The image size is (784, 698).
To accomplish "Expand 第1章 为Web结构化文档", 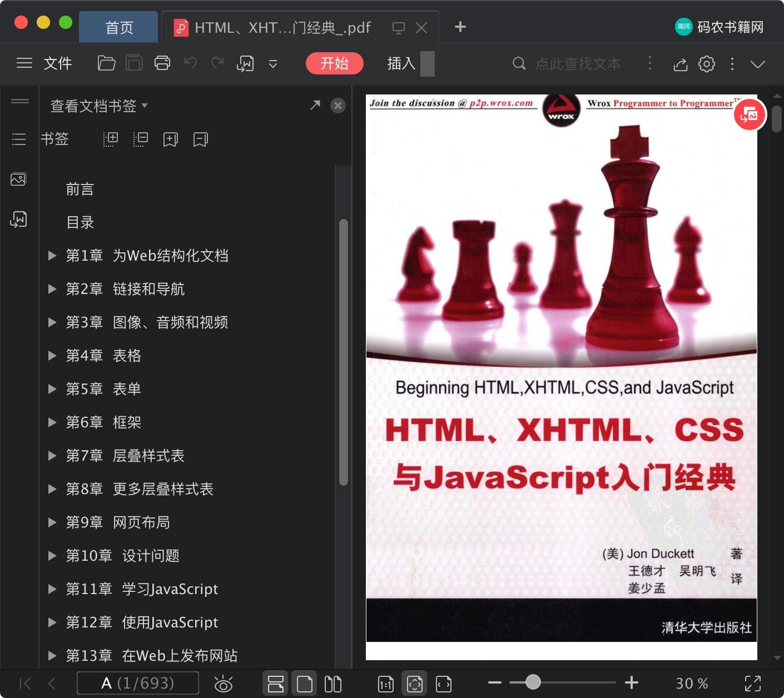I will coord(52,256).
